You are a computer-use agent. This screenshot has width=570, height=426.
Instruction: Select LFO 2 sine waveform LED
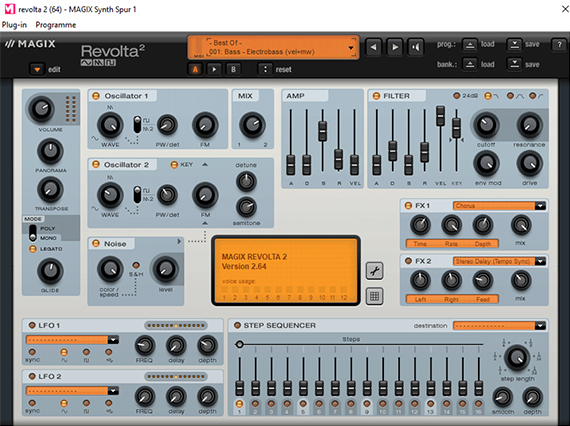64,403
